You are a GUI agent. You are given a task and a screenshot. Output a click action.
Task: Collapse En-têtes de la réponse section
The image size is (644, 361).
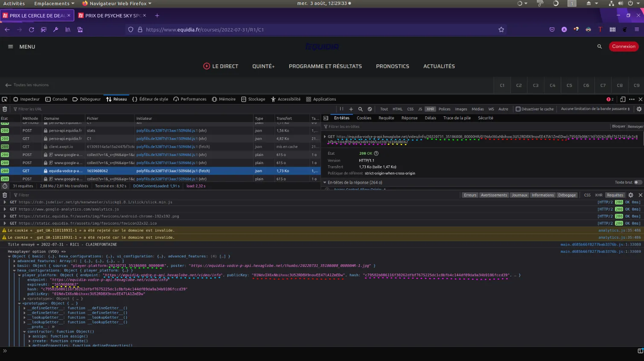[x=325, y=182]
